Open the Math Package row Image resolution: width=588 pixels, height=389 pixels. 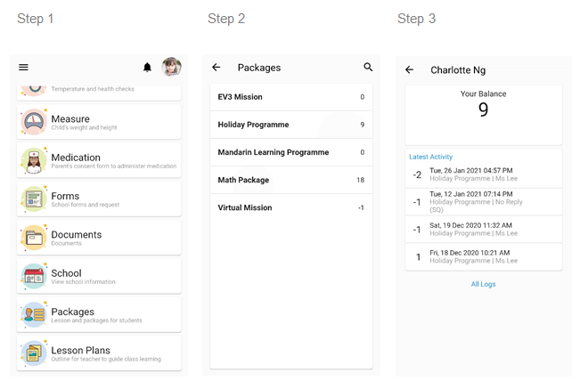click(290, 180)
